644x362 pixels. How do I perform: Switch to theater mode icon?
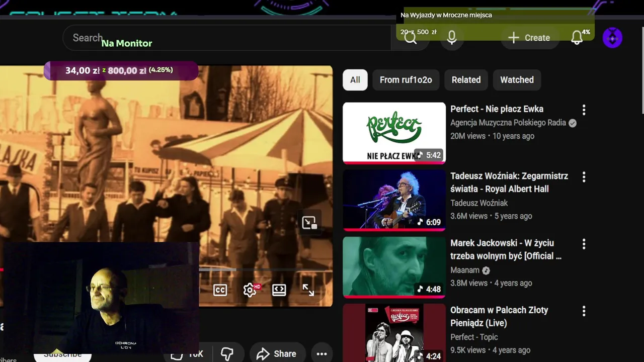[279, 290]
